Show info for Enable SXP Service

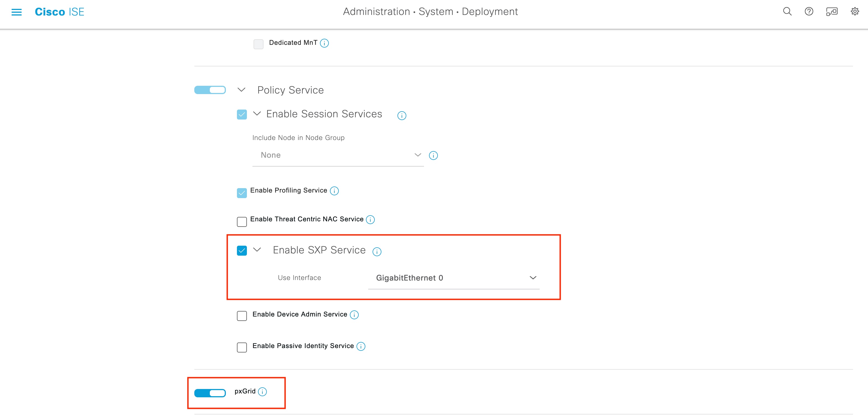377,251
